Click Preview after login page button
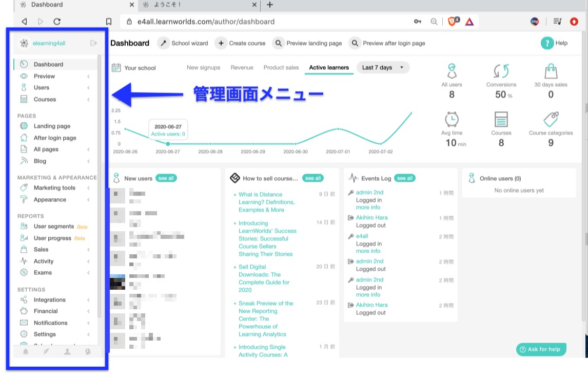Viewport: 588px width, 376px height. pyautogui.click(x=387, y=43)
